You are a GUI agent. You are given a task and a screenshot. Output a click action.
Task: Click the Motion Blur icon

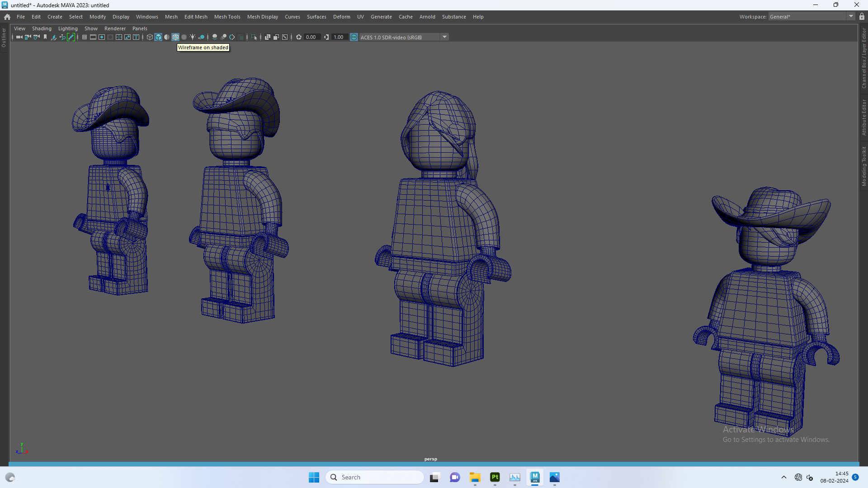(x=223, y=37)
